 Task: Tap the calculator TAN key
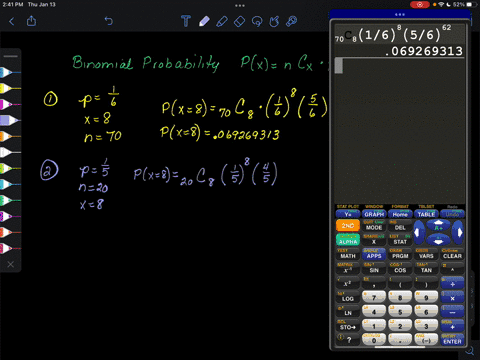(426, 270)
